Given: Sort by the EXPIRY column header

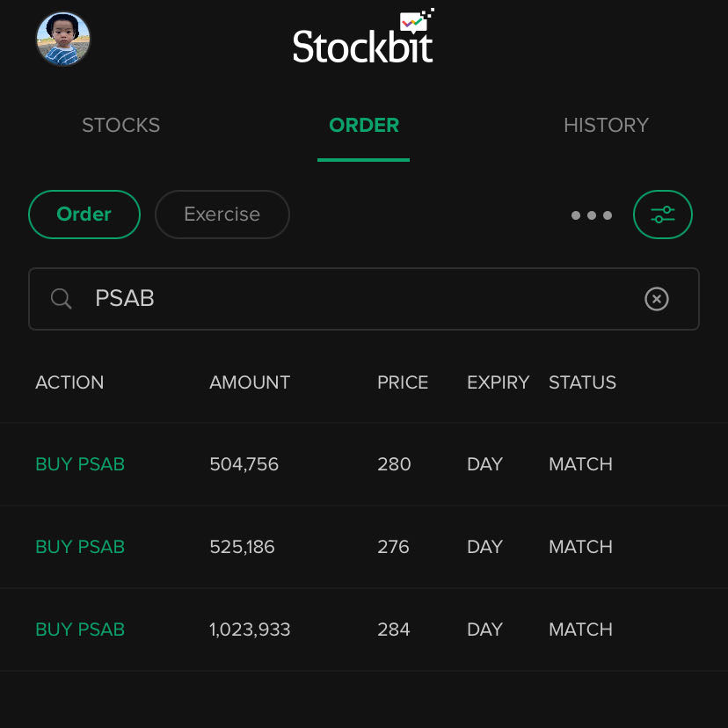Looking at the screenshot, I should 499,382.
